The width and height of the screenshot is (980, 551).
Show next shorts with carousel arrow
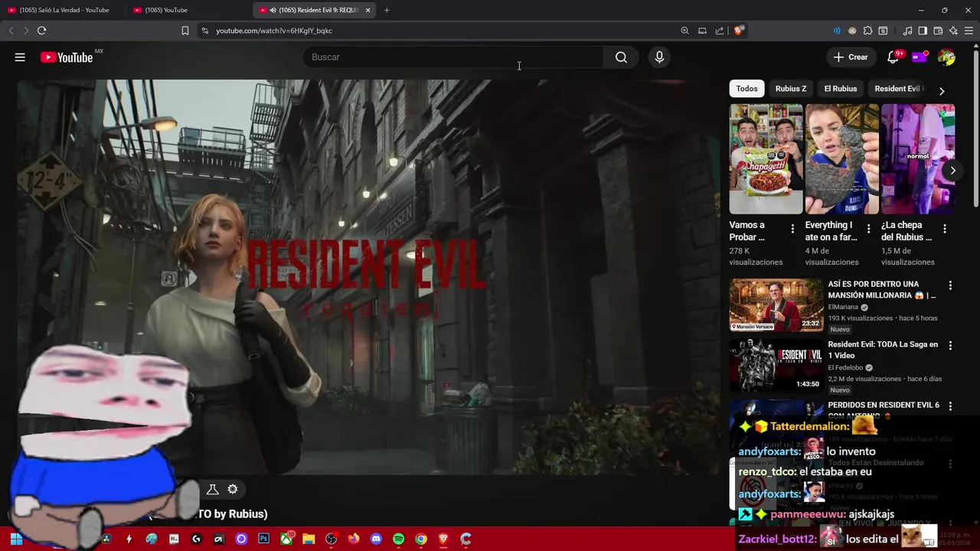point(952,170)
